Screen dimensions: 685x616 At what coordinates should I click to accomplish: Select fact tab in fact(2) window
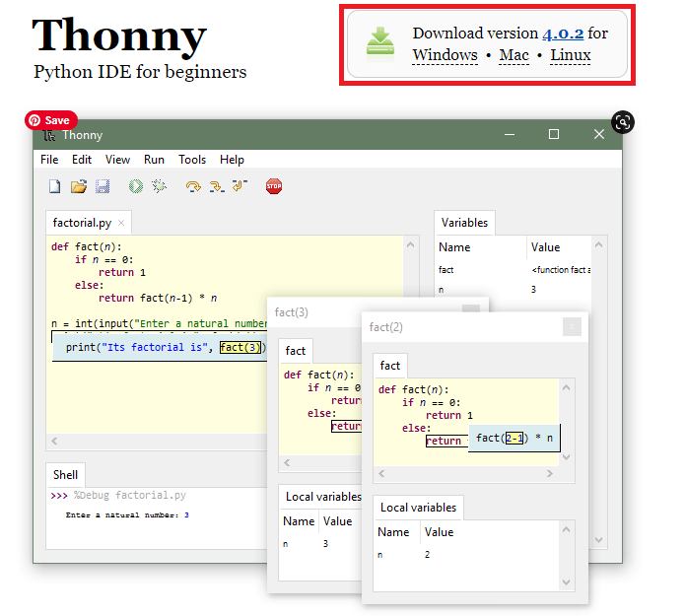[389, 366]
